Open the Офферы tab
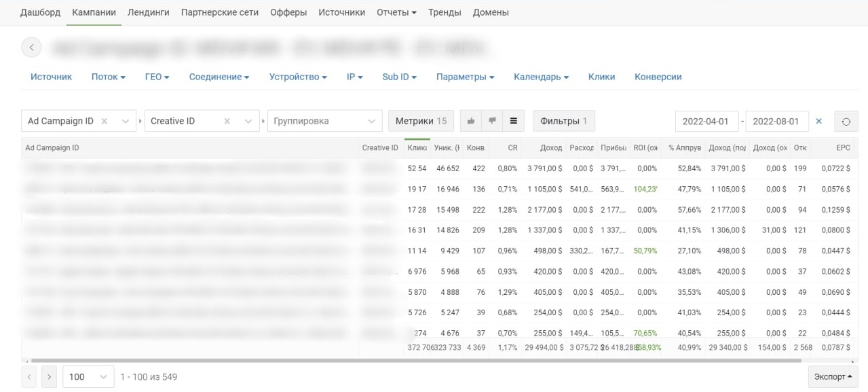868x392 pixels. pyautogui.click(x=288, y=12)
